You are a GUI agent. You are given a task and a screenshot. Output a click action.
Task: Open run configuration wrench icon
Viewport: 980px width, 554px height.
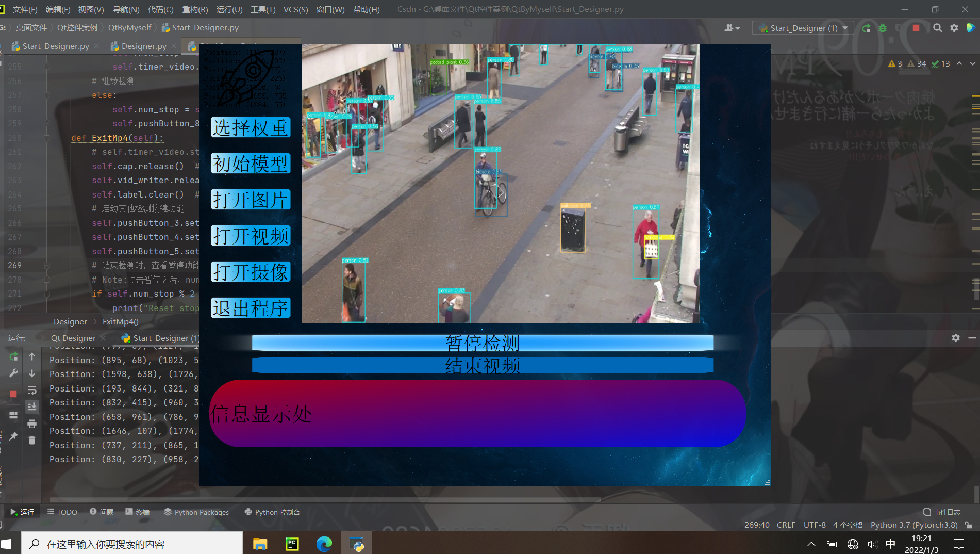14,373
